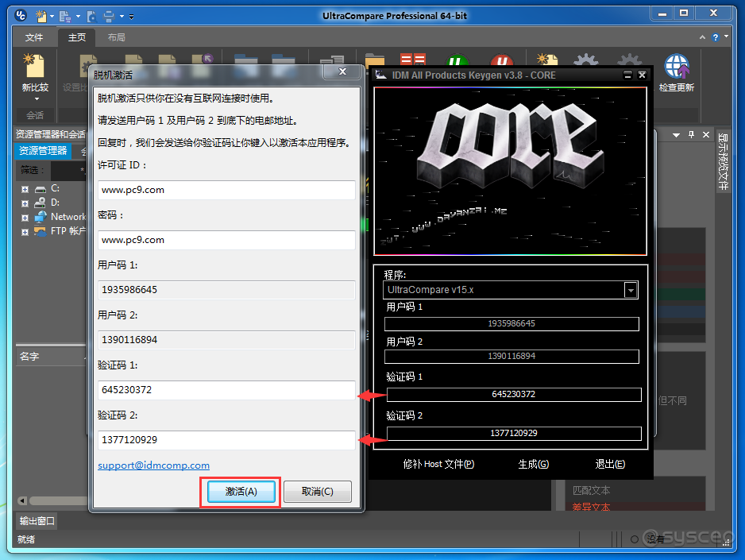Image resolution: width=745 pixels, height=560 pixels.
Task: Open the right panel options dropdown triangle
Action: [676, 135]
